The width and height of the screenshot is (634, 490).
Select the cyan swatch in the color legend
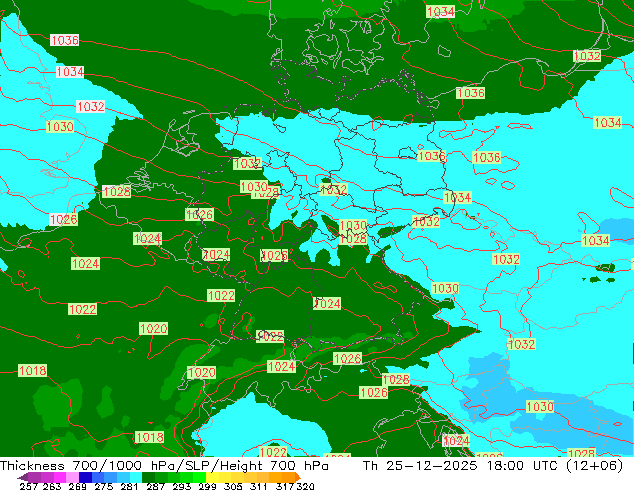click(136, 477)
